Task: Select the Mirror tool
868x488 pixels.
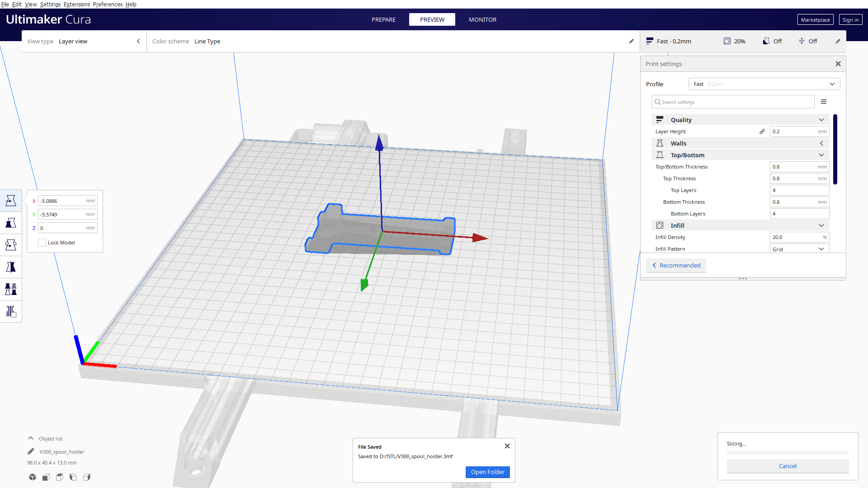Action: (11, 266)
